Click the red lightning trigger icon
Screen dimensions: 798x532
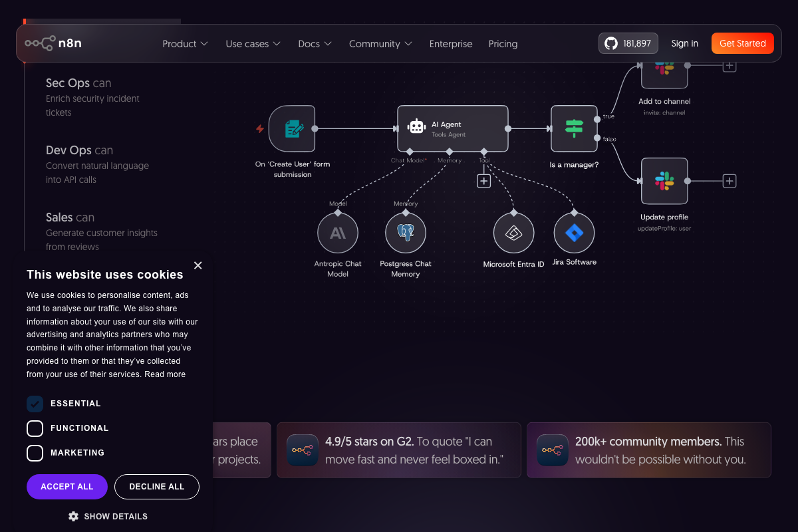(260, 128)
